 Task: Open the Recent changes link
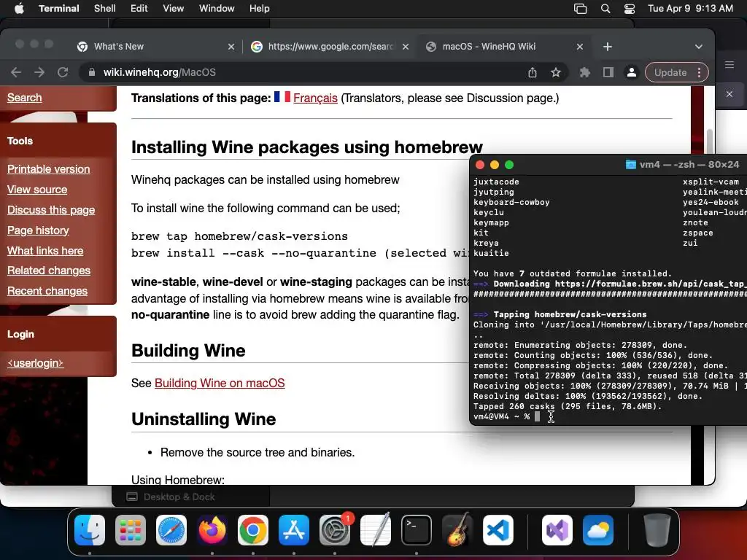pyautogui.click(x=47, y=291)
